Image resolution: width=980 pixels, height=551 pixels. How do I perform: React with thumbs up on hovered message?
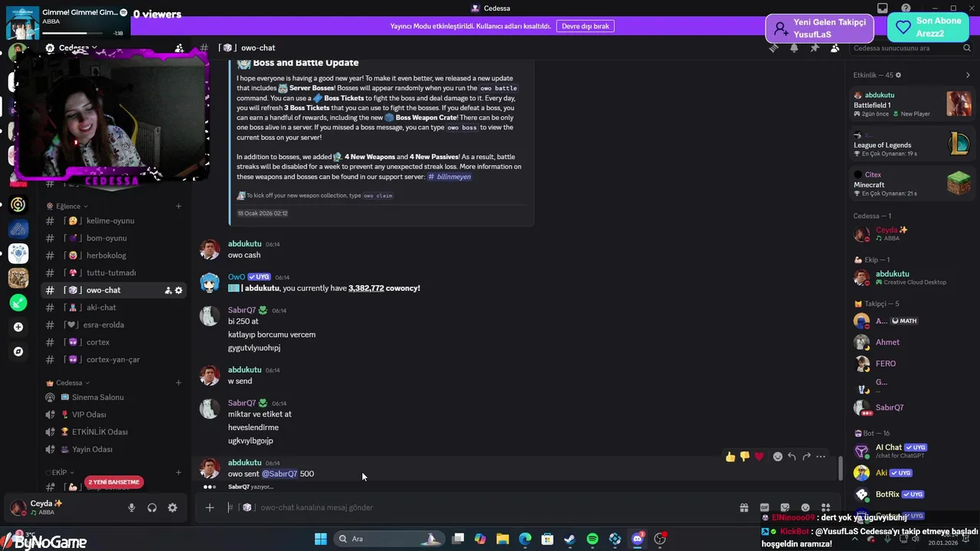(x=730, y=457)
